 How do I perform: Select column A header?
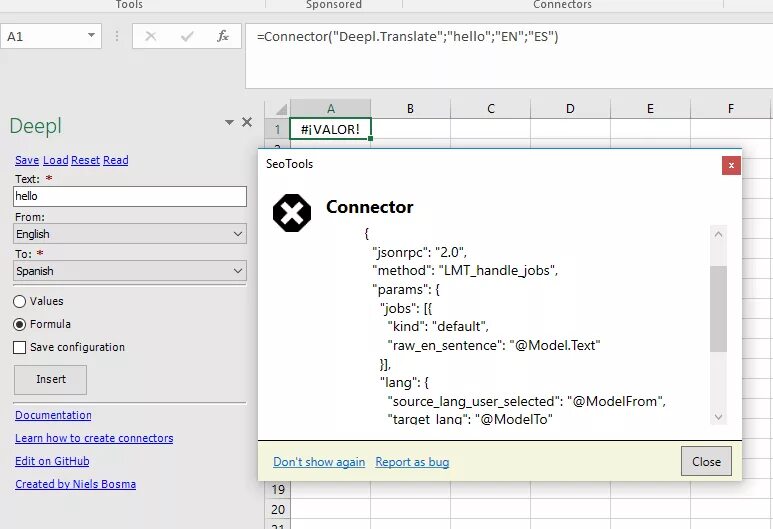pyautogui.click(x=330, y=108)
